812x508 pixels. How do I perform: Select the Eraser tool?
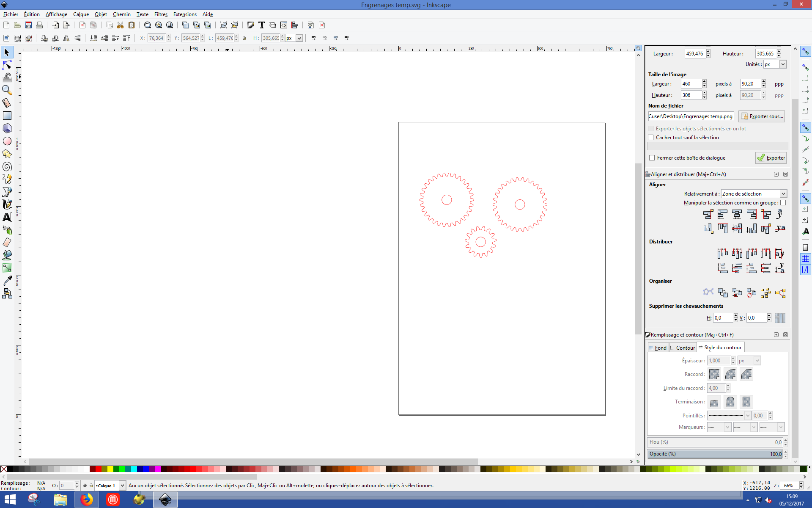(x=7, y=243)
